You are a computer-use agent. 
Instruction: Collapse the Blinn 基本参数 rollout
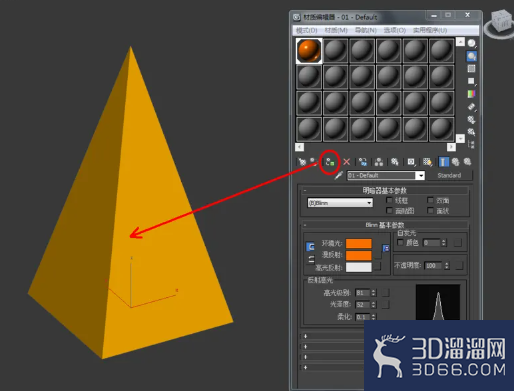tap(385, 225)
